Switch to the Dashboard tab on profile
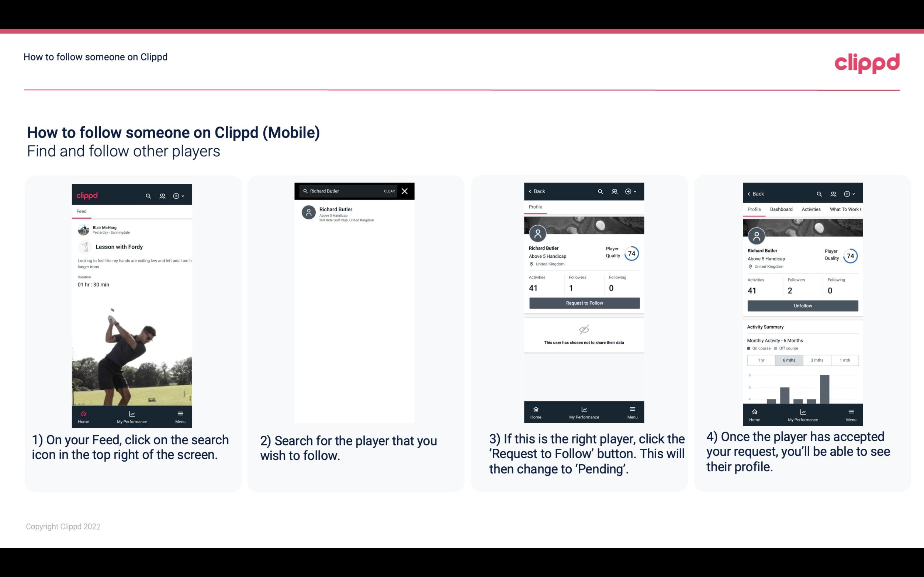 [x=781, y=209]
